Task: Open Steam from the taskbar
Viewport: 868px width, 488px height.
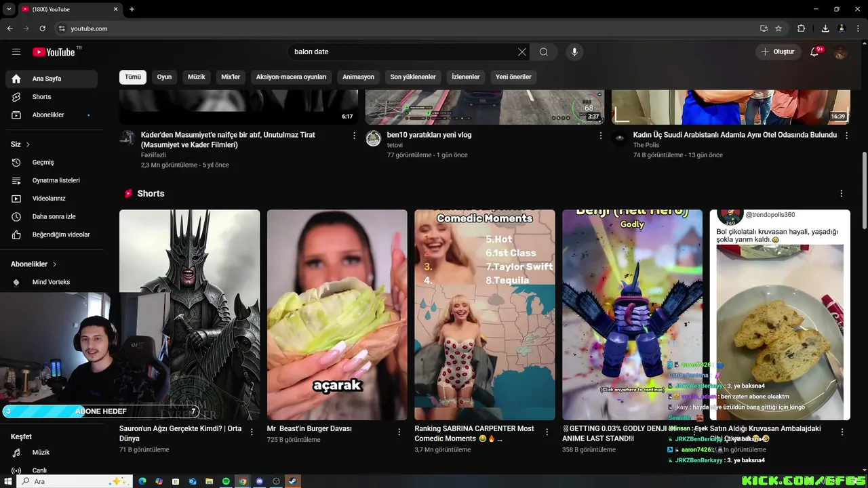Action: pos(292,481)
